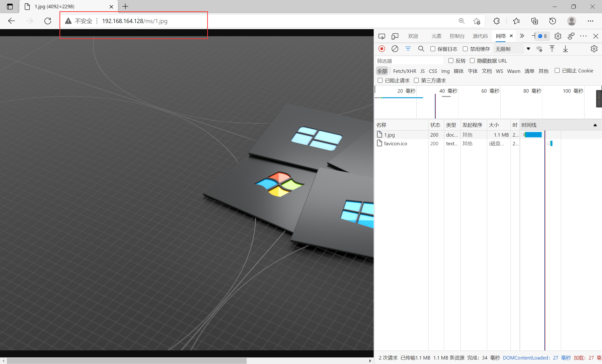This screenshot has width=602, height=364.
Task: Toggle device emulation icon
Action: click(x=395, y=36)
